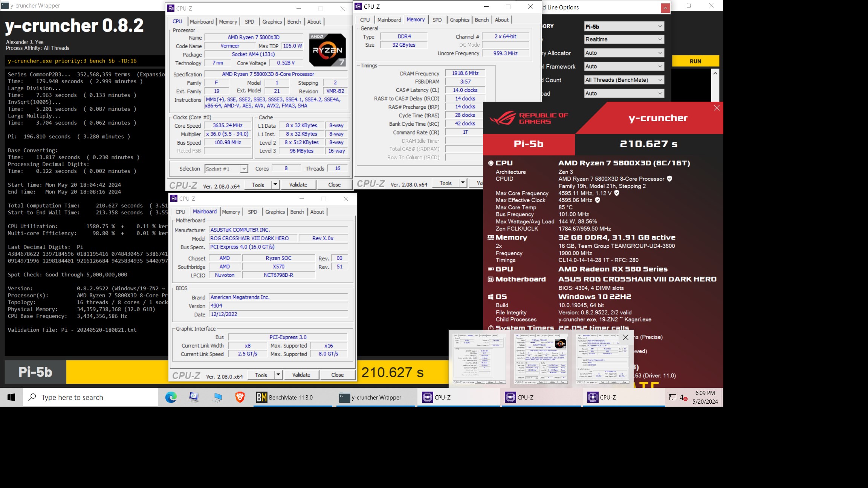Open Tools arrow in Memory window
Image resolution: width=868 pixels, height=488 pixels.
[463, 183]
